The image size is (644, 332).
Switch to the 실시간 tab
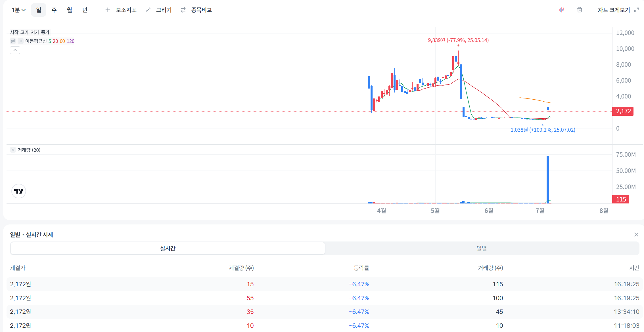coord(168,248)
